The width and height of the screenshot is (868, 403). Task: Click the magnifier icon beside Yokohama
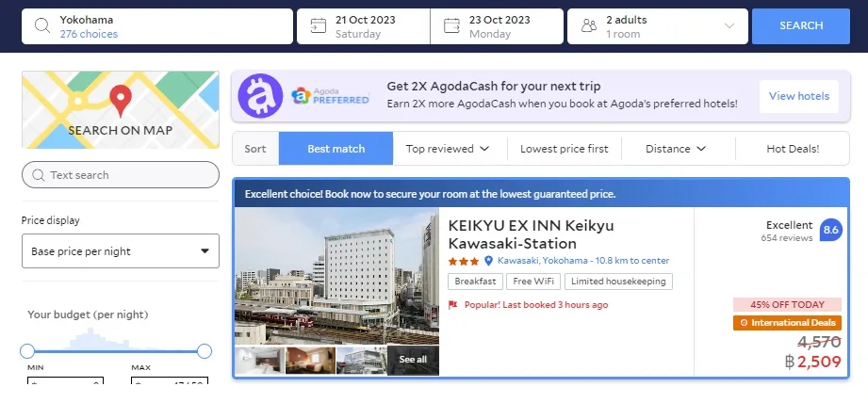(x=42, y=25)
